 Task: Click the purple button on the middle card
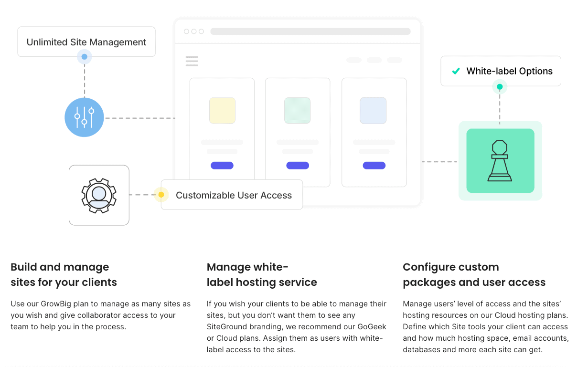297,165
